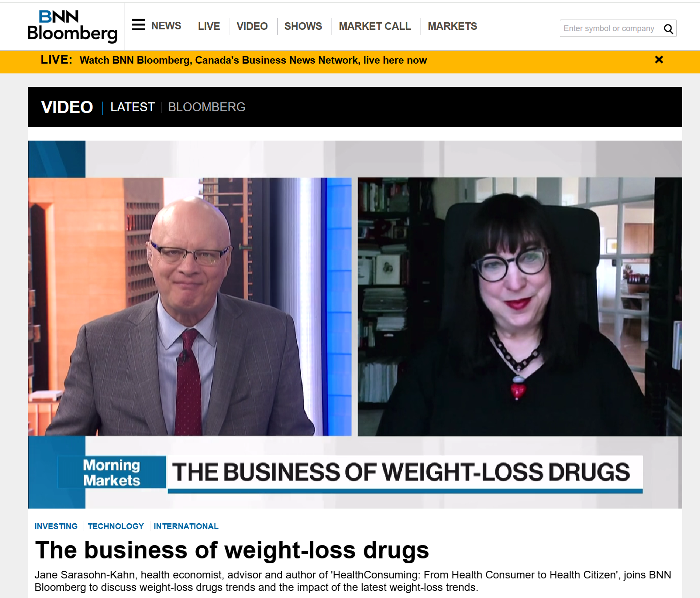Image resolution: width=700 pixels, height=598 pixels.
Task: Open the NEWS menu
Action: [166, 26]
